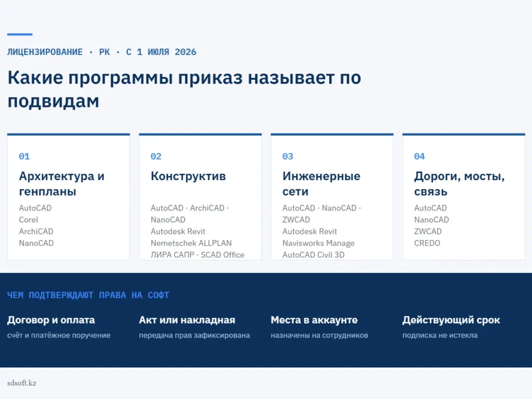Viewport: 532px width, 399px height.
Task: Click 'Договор и оплата' heading
Action: 51,320
